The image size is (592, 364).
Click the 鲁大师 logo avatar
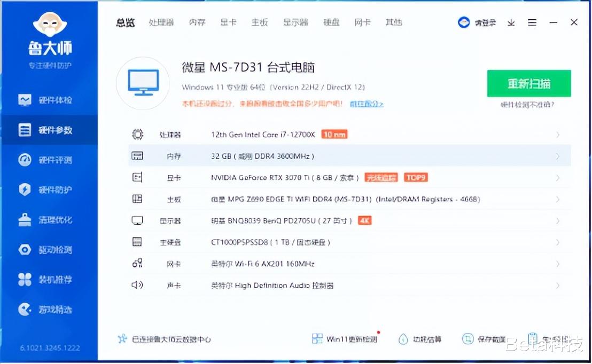point(50,25)
